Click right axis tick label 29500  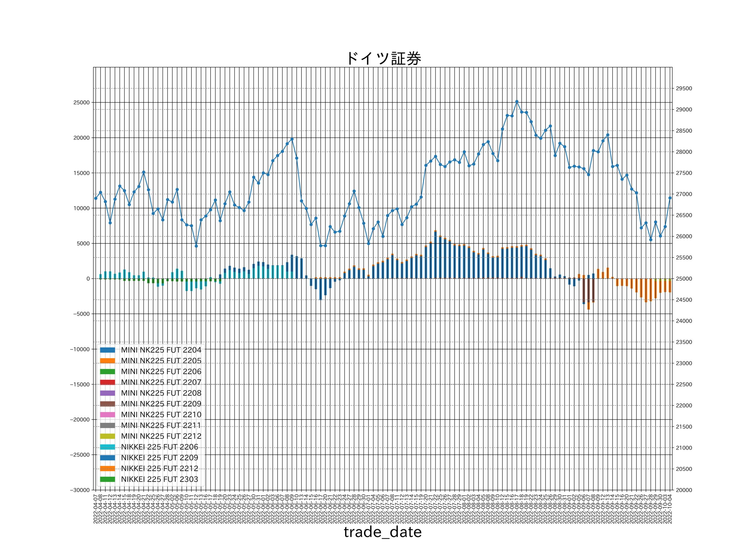(684, 88)
